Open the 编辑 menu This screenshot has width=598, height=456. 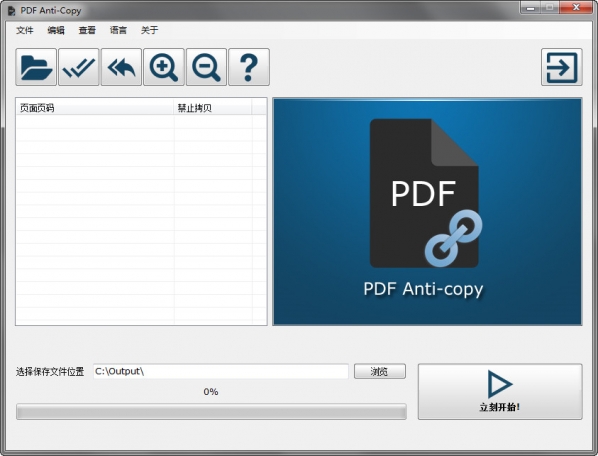pyautogui.click(x=56, y=30)
